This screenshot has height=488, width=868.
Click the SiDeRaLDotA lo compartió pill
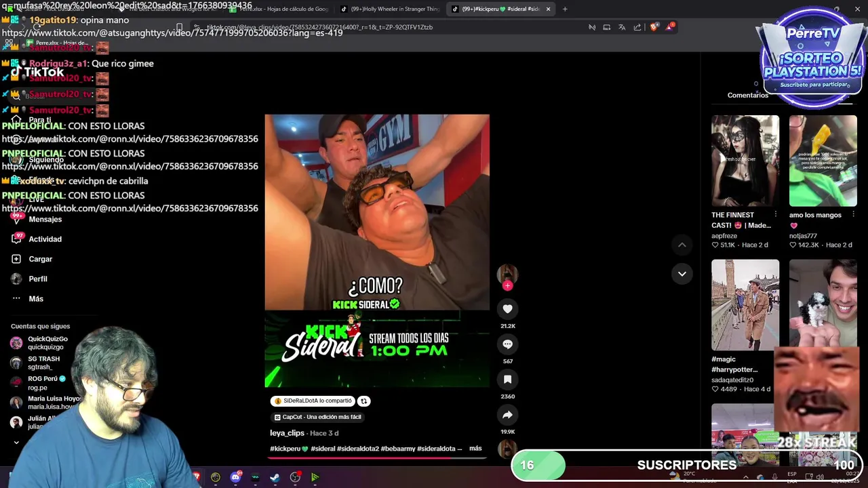(x=313, y=401)
